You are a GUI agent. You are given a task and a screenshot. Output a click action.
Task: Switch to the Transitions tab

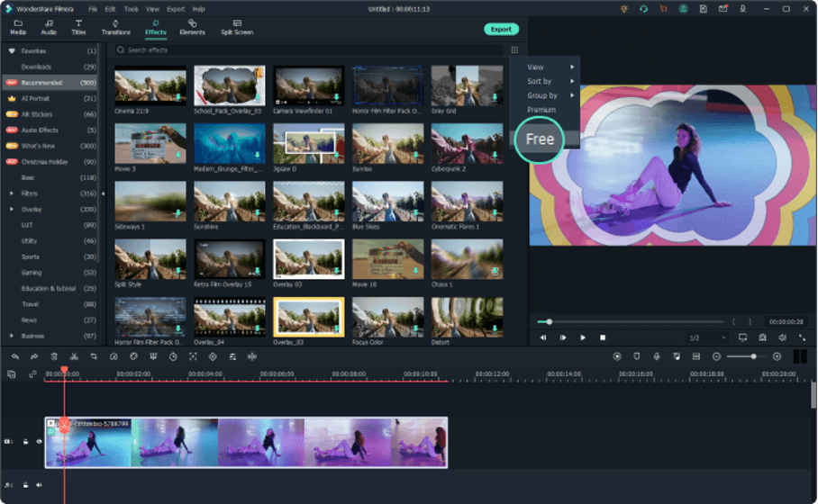coord(116,28)
